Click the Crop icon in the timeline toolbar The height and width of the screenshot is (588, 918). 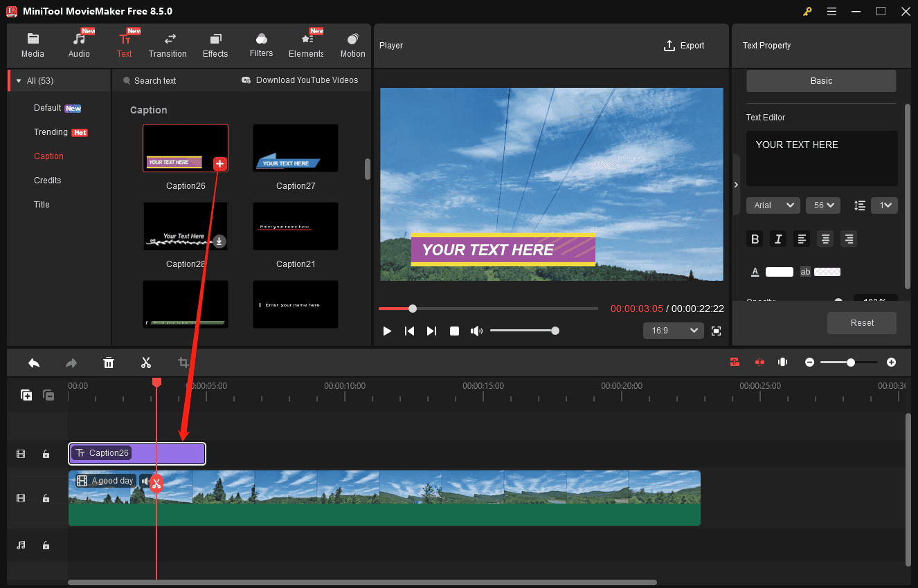tap(183, 362)
